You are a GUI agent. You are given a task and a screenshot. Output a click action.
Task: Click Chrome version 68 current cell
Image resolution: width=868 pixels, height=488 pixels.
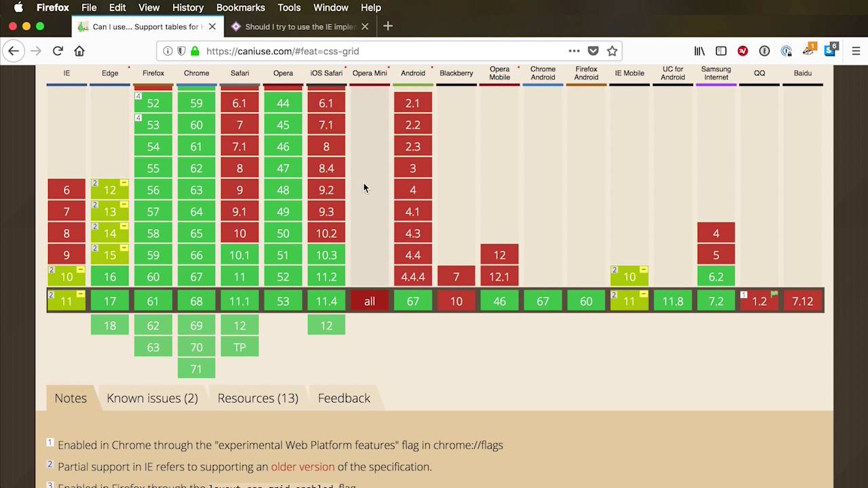click(x=197, y=301)
